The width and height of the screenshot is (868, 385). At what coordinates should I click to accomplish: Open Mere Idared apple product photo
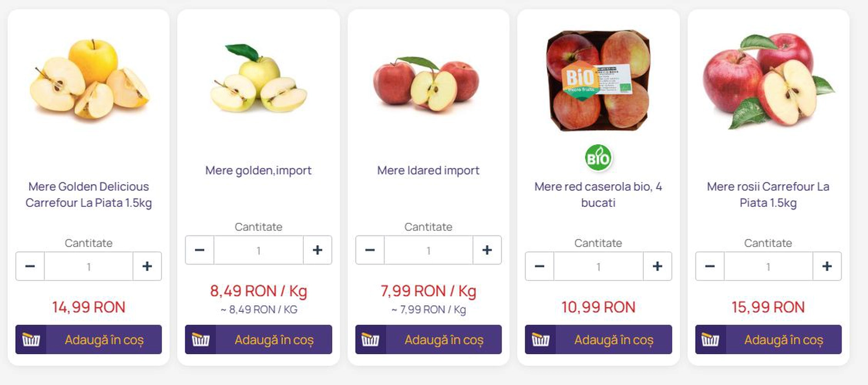click(426, 84)
